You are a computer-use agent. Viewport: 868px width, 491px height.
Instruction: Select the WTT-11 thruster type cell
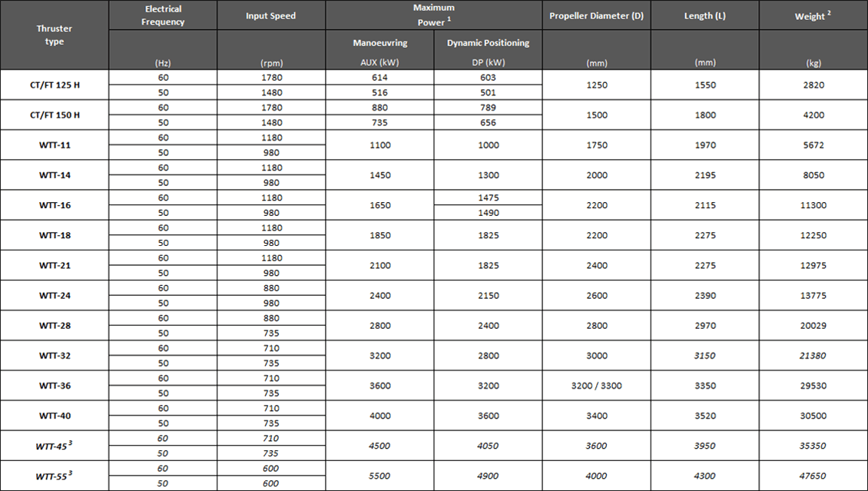click(55, 145)
